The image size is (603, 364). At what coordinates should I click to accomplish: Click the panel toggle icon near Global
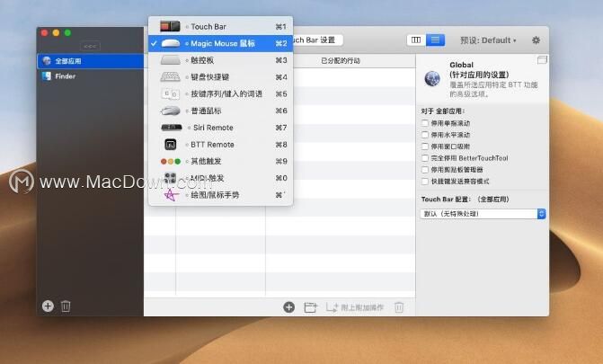click(x=542, y=59)
